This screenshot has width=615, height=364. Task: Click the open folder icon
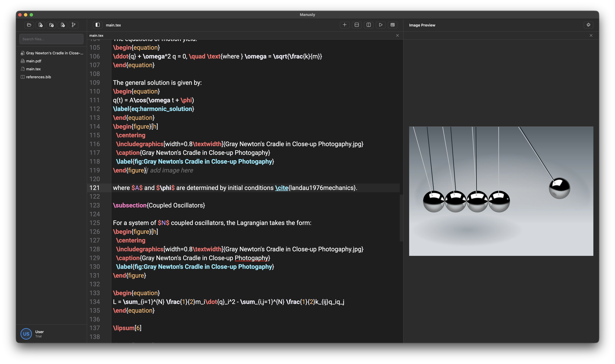pyautogui.click(x=29, y=25)
